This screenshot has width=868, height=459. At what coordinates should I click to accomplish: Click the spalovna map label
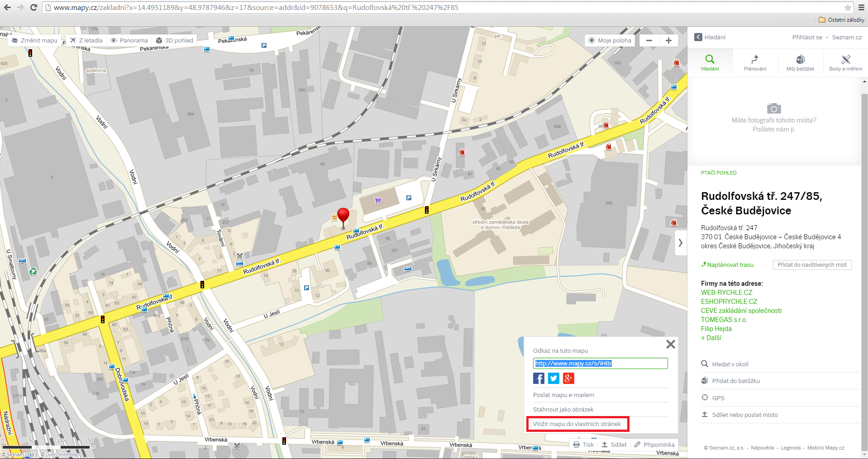click(96, 71)
